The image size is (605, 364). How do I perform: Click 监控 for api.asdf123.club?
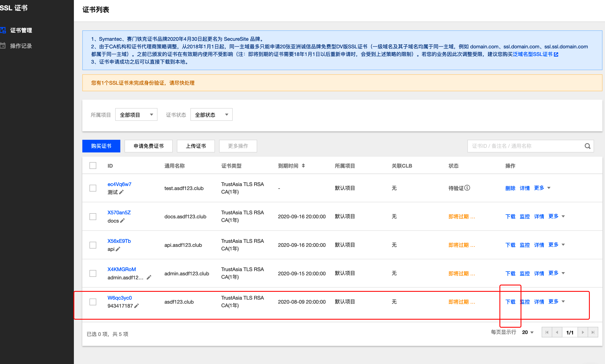tap(525, 245)
